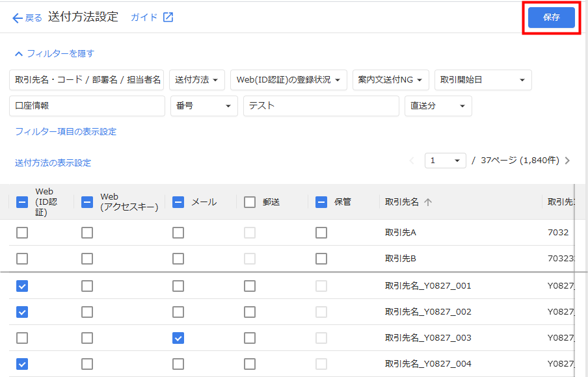
Task: Collapse filters using the フィルターを隠す chevron
Action: [x=19, y=54]
